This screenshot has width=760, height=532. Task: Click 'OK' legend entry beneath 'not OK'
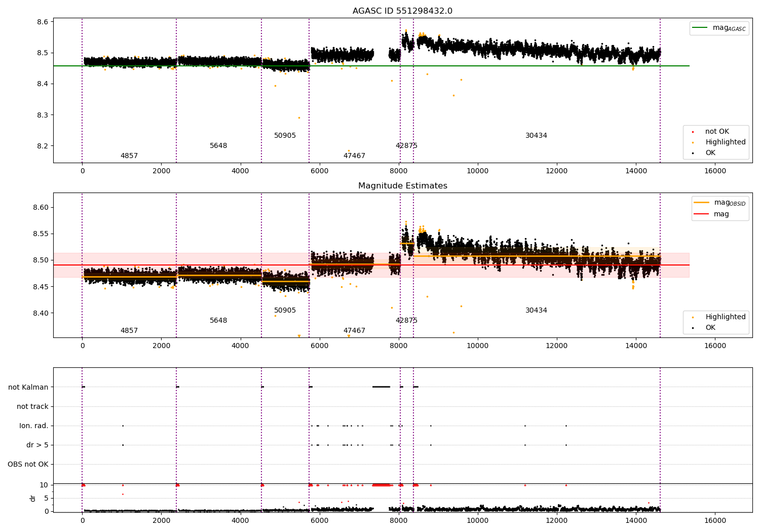[x=710, y=153]
